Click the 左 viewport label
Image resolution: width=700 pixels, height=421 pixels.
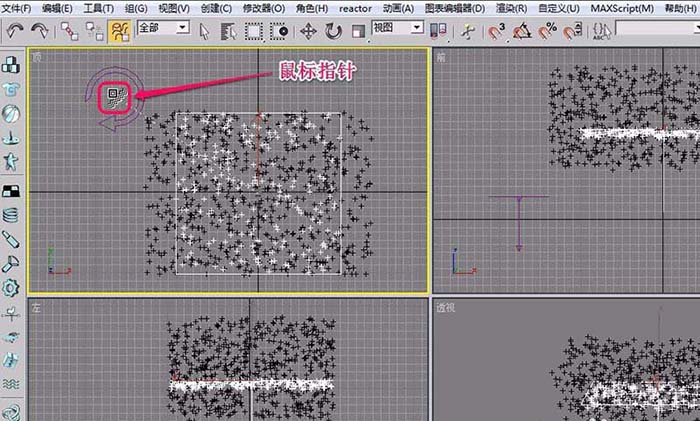pyautogui.click(x=36, y=308)
